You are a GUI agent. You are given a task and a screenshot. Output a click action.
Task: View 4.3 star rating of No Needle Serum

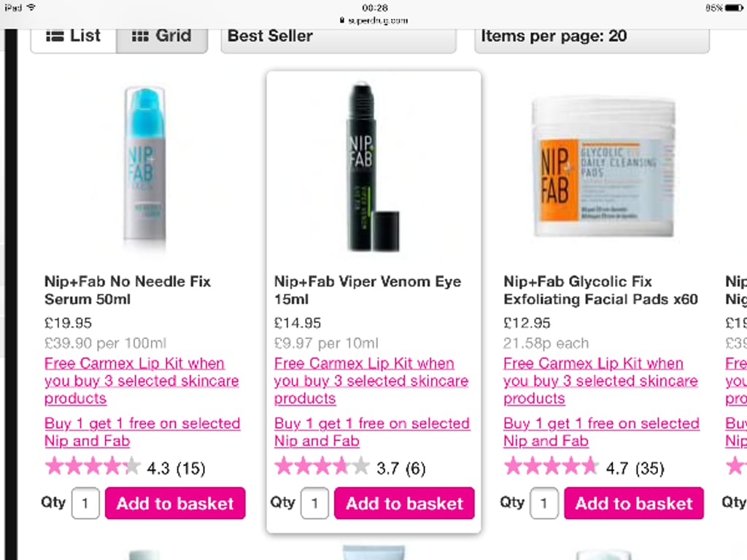[125, 467]
